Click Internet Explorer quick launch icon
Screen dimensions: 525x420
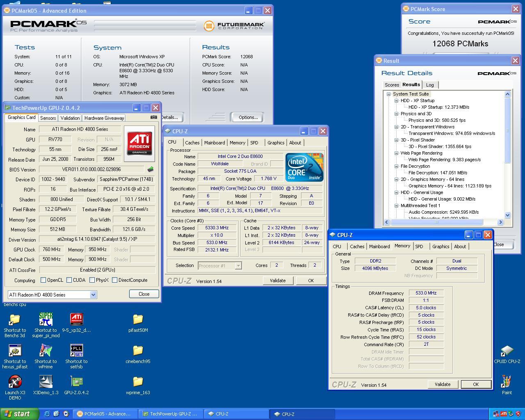[47, 414]
